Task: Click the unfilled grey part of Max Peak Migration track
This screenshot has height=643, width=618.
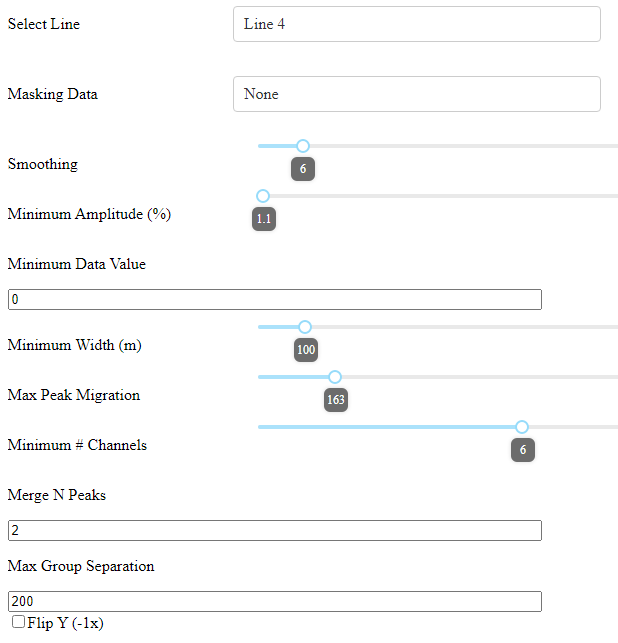Action: (x=480, y=377)
